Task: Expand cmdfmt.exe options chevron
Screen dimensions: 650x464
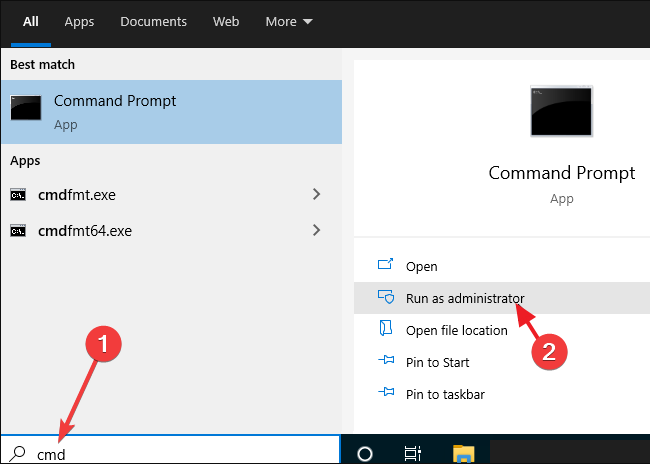Action: point(316,194)
